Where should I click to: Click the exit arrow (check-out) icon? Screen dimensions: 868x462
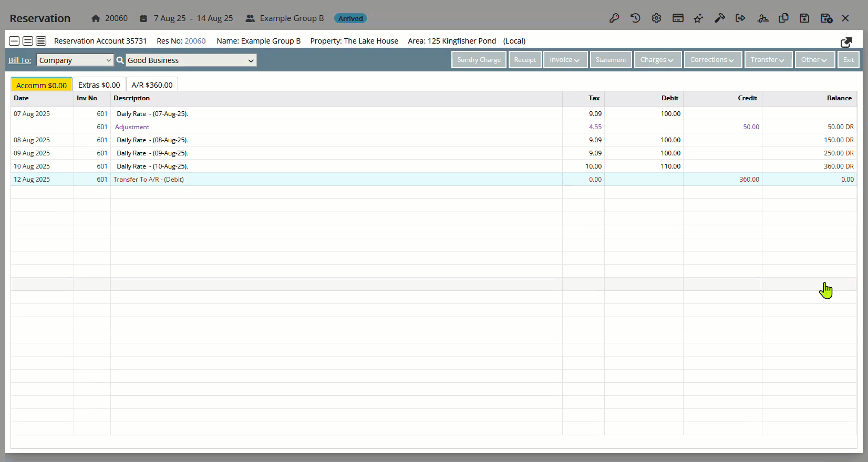pos(740,18)
